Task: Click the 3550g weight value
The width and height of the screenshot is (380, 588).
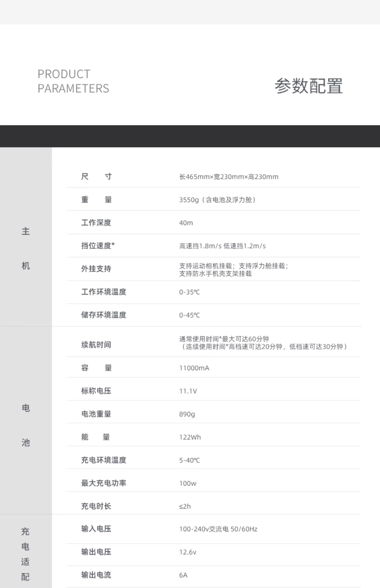Action: pyautogui.click(x=189, y=200)
